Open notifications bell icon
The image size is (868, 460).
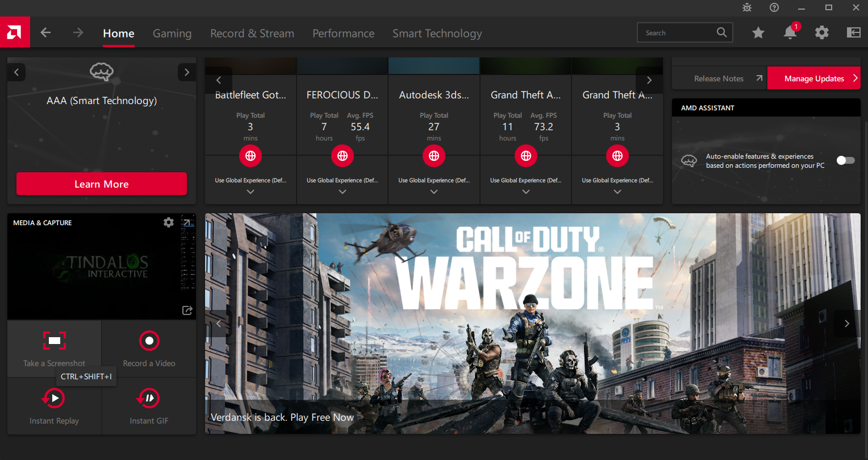coord(790,33)
